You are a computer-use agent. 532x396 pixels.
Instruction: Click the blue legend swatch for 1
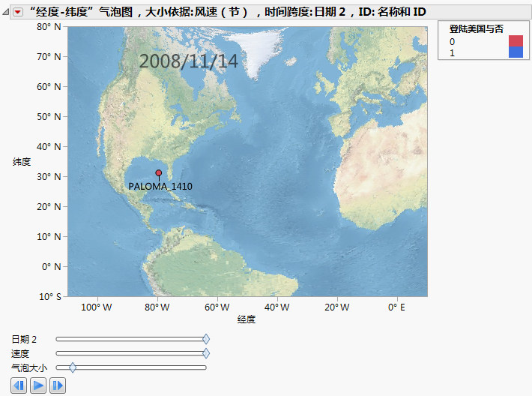click(x=516, y=52)
